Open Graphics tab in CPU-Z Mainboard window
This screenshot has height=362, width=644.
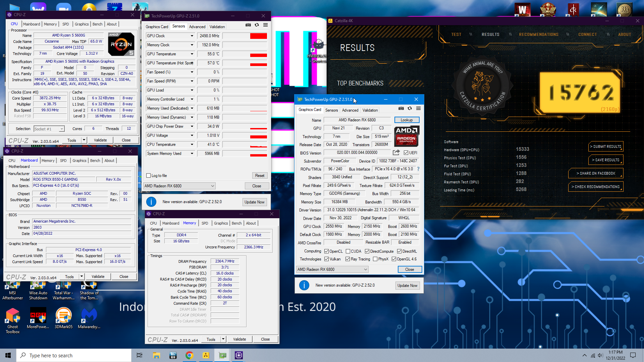[79, 161]
